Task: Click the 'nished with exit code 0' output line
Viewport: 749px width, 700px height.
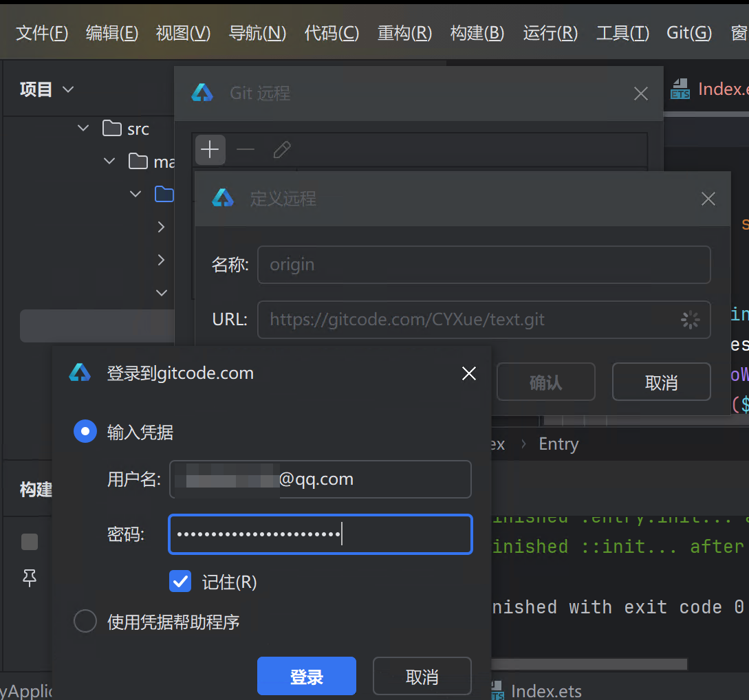Action: tap(618, 607)
